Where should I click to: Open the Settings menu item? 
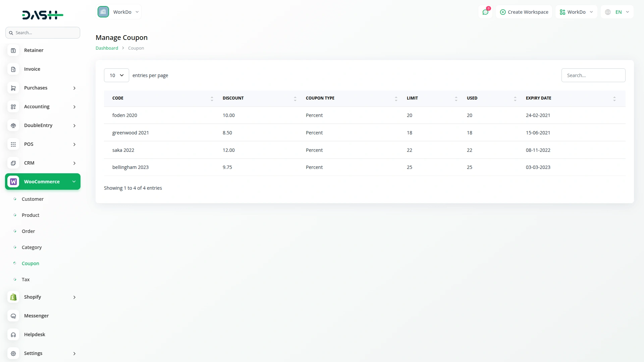tap(33, 353)
